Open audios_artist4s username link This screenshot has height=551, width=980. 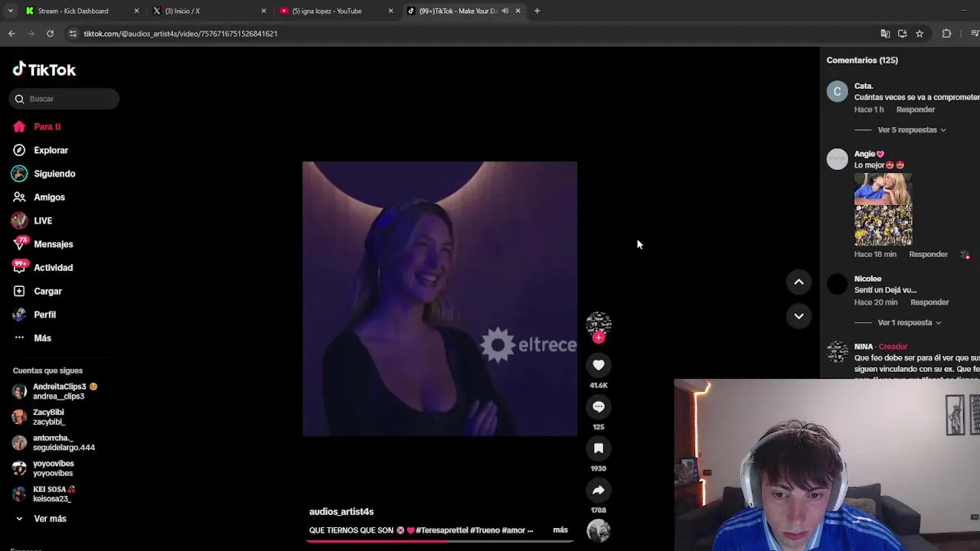[341, 512]
